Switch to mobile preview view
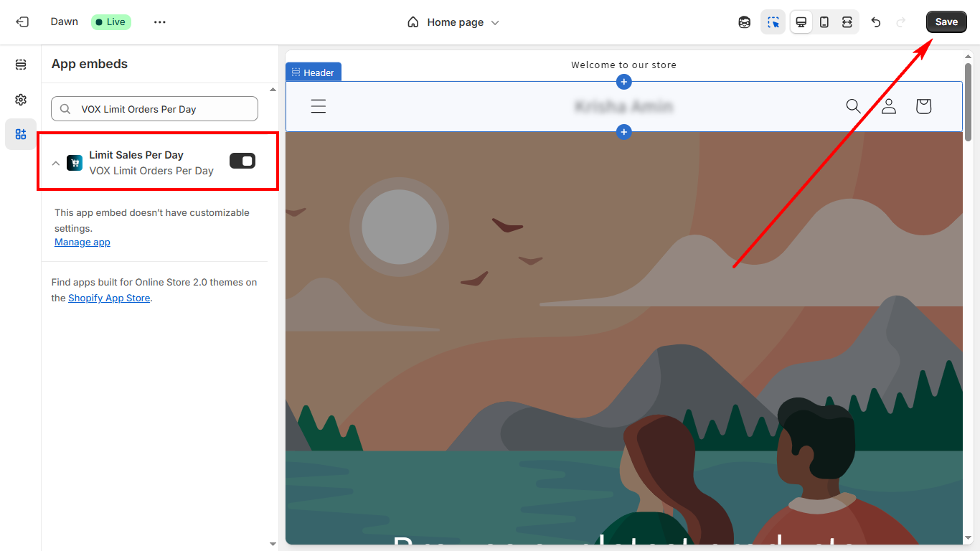This screenshot has height=551, width=980. (824, 22)
